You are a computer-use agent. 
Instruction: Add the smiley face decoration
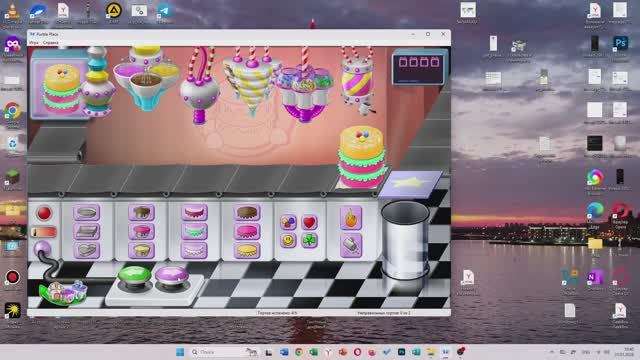click(288, 240)
